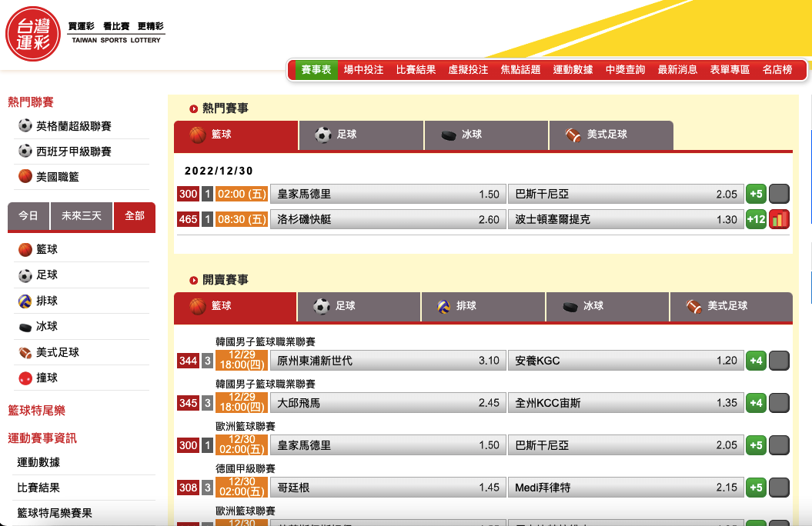
Task: Click the American football icon beside 美式足球 in sidebar
Action: coord(25,352)
